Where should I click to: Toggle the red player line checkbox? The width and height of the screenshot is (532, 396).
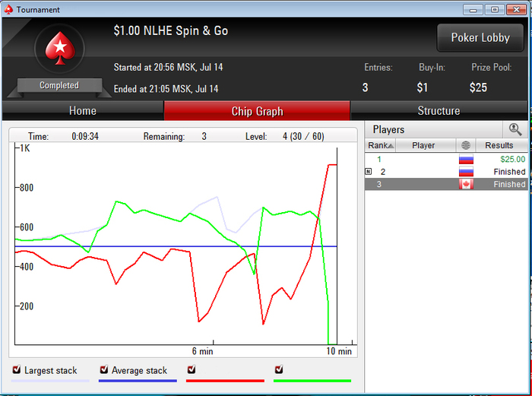tap(192, 369)
